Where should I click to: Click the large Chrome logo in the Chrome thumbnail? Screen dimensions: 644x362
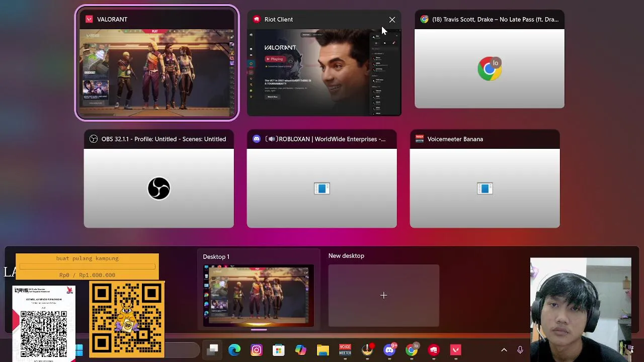pyautogui.click(x=490, y=69)
